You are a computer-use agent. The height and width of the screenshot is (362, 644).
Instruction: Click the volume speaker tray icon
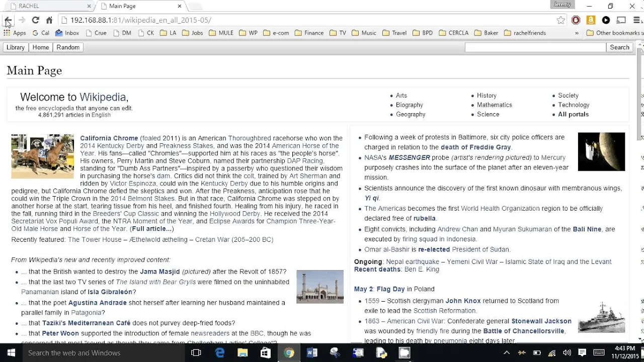pyautogui.click(x=567, y=353)
